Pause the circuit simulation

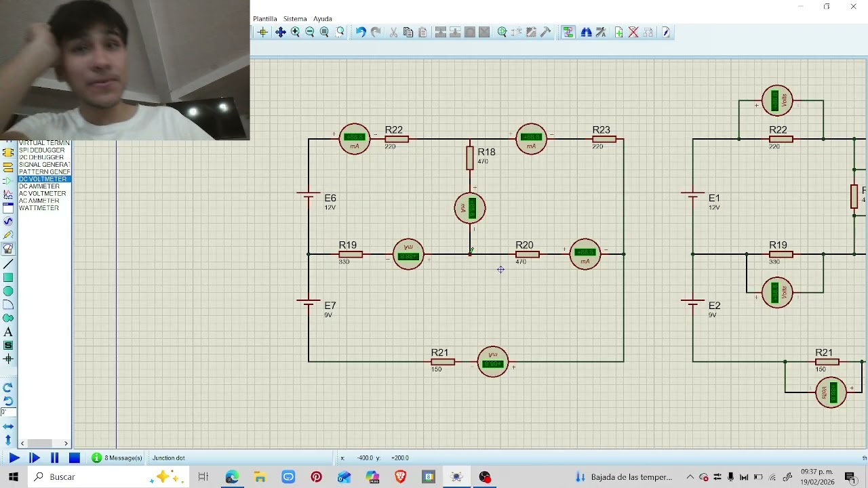click(x=54, y=458)
